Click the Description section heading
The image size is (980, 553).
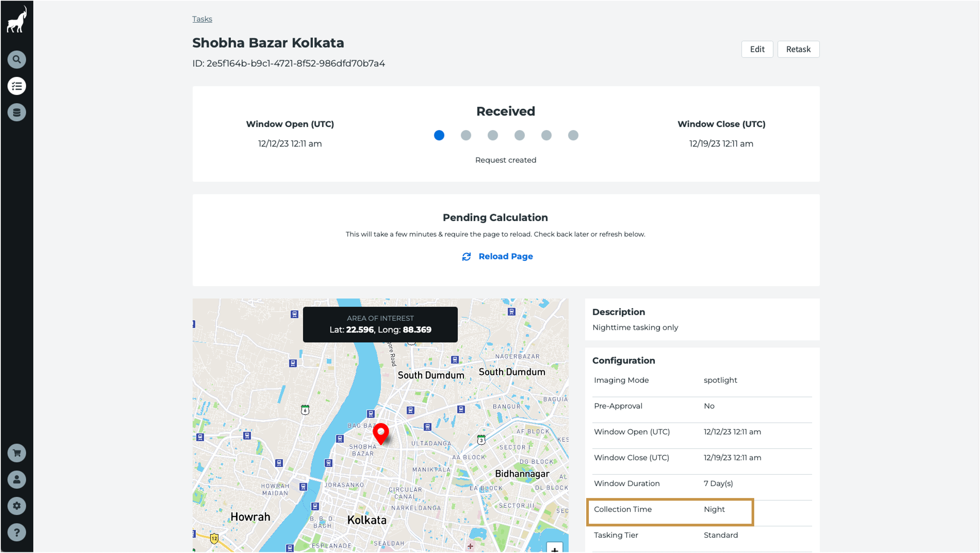coord(619,312)
